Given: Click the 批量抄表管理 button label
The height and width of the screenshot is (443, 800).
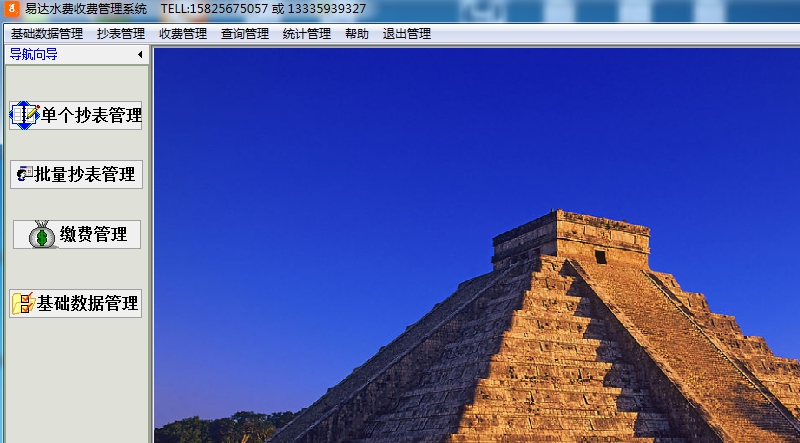Looking at the screenshot, I should tap(85, 174).
